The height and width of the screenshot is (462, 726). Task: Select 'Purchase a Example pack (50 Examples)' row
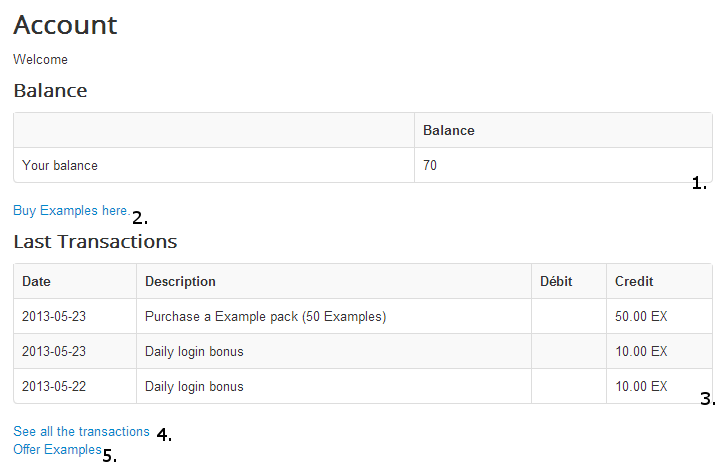point(265,317)
